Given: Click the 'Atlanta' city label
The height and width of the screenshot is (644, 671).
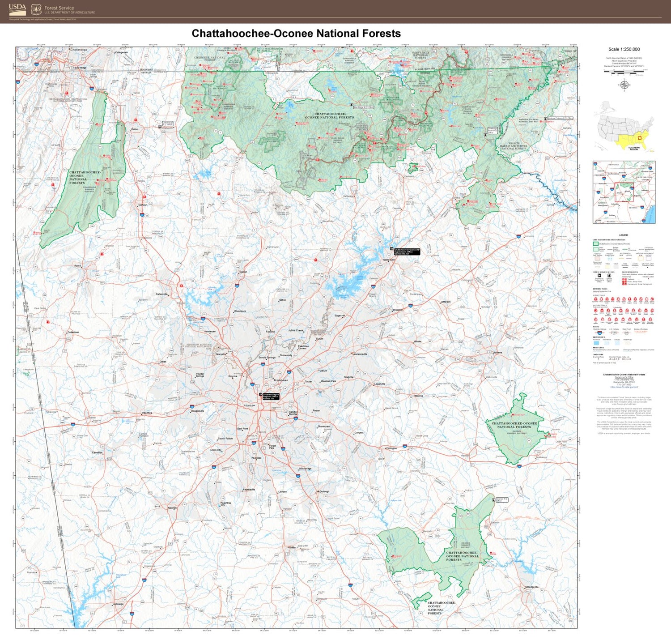Looking at the screenshot, I should click(248, 405).
